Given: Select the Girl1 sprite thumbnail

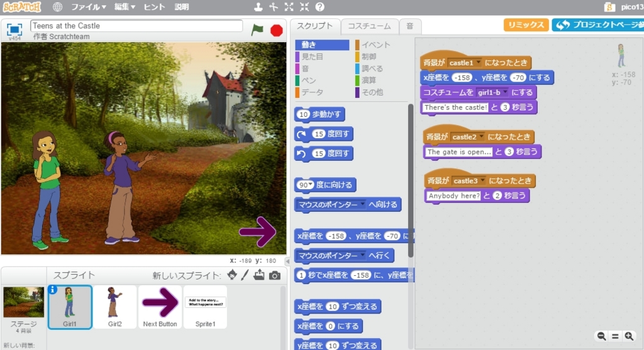Looking at the screenshot, I should tap(70, 307).
